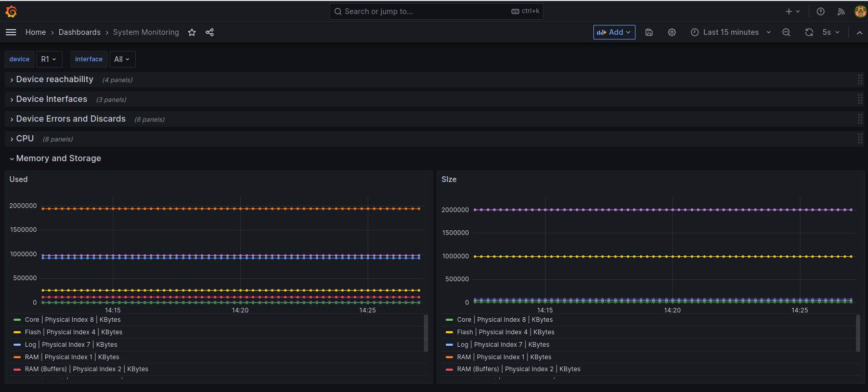
Task: Open the news feed icon
Action: [841, 11]
